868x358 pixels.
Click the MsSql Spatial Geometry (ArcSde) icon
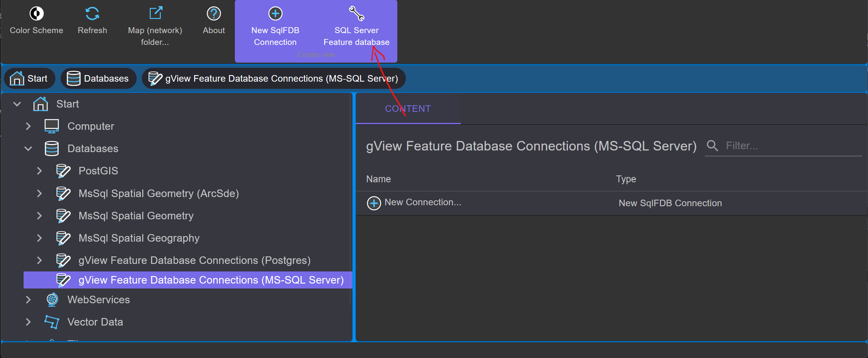tap(63, 193)
